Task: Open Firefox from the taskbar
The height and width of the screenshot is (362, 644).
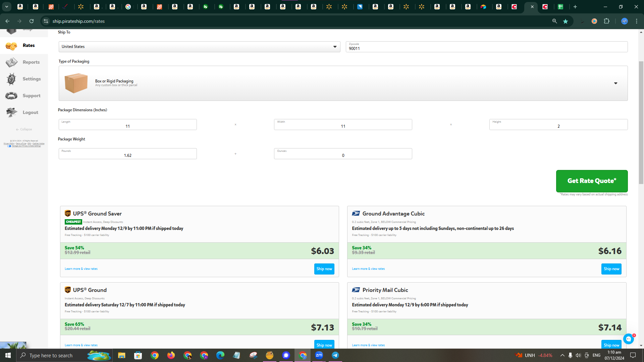Action: pos(171,355)
